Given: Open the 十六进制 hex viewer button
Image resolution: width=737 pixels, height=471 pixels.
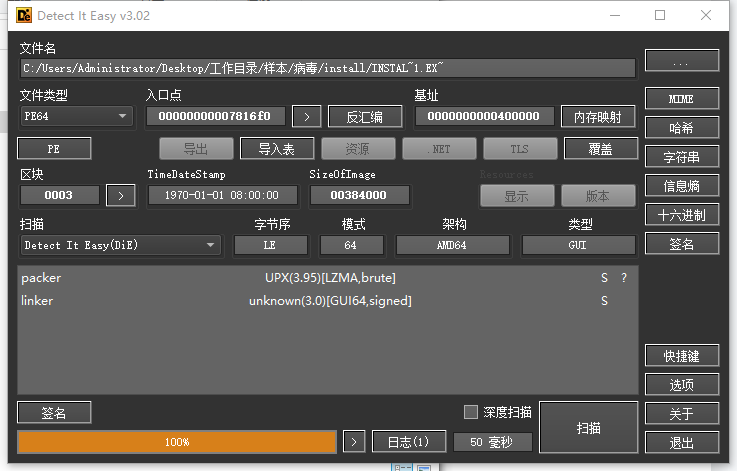Looking at the screenshot, I should point(682,215).
